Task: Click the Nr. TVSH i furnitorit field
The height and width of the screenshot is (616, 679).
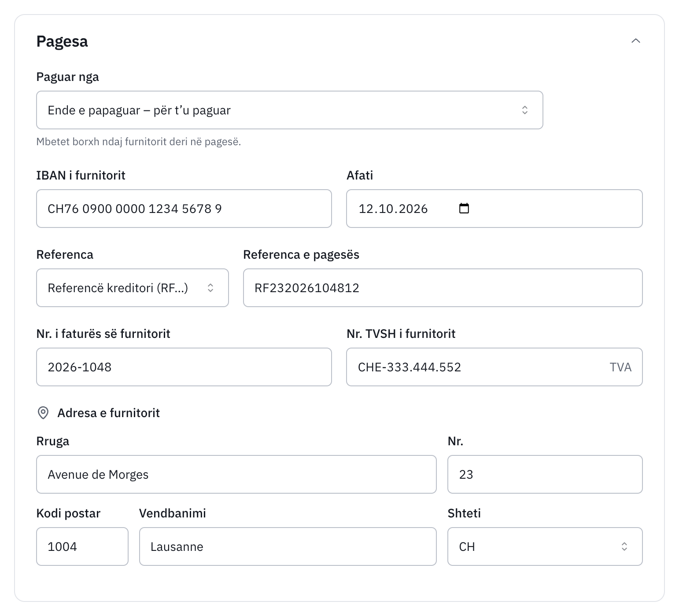Action: tap(494, 367)
